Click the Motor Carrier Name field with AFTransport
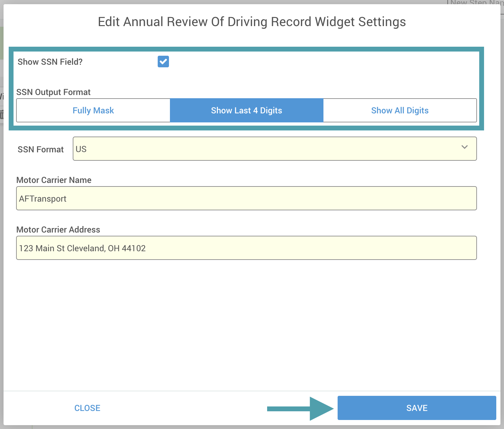Image resolution: width=504 pixels, height=429 pixels. point(246,198)
